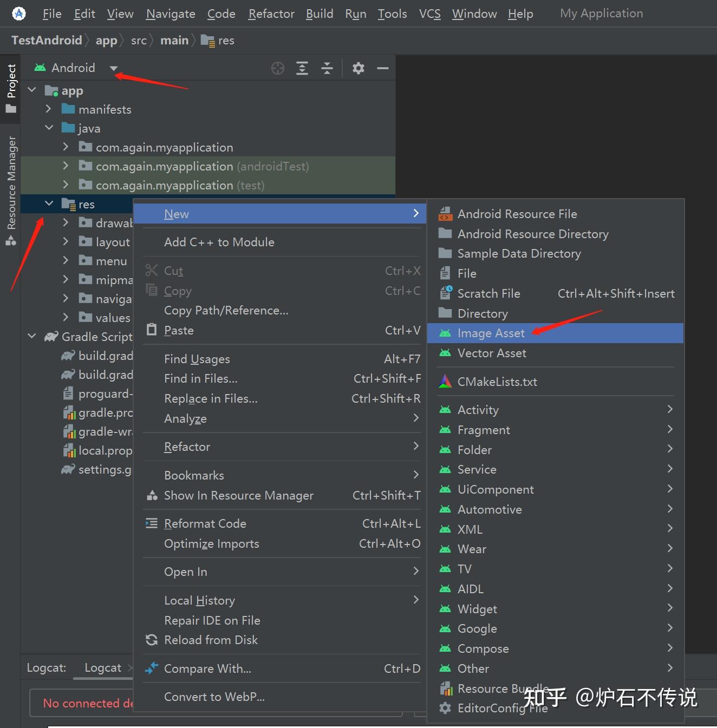Click the Image Asset android icon
This screenshot has height=728, width=717.
(445, 333)
